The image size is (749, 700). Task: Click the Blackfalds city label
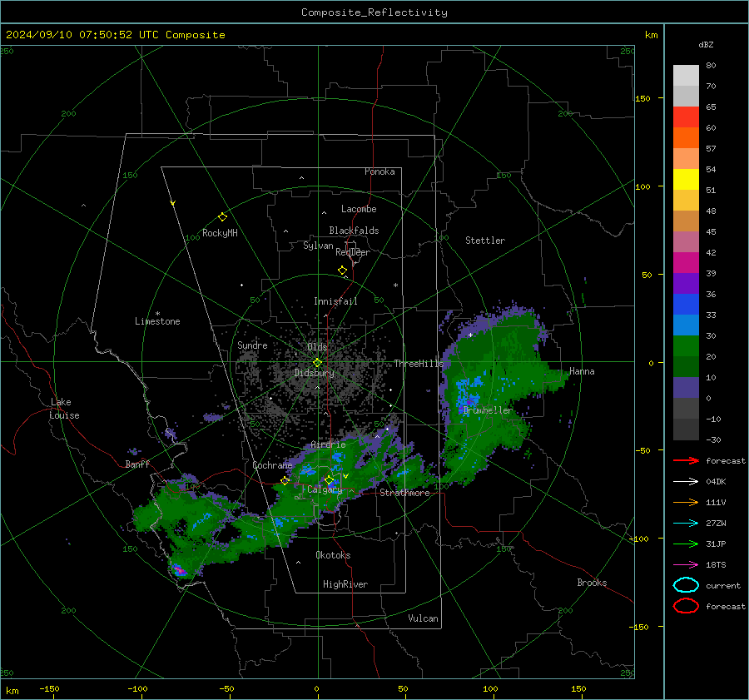[x=354, y=231]
